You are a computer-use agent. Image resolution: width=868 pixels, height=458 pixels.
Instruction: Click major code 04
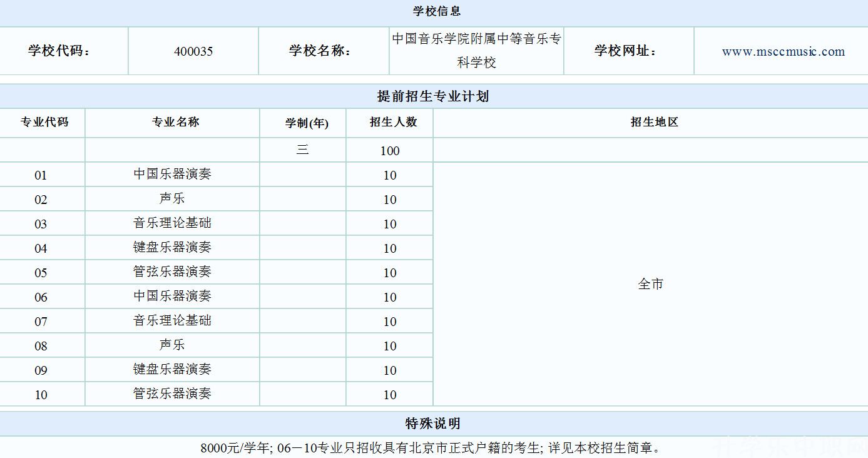coord(41,248)
